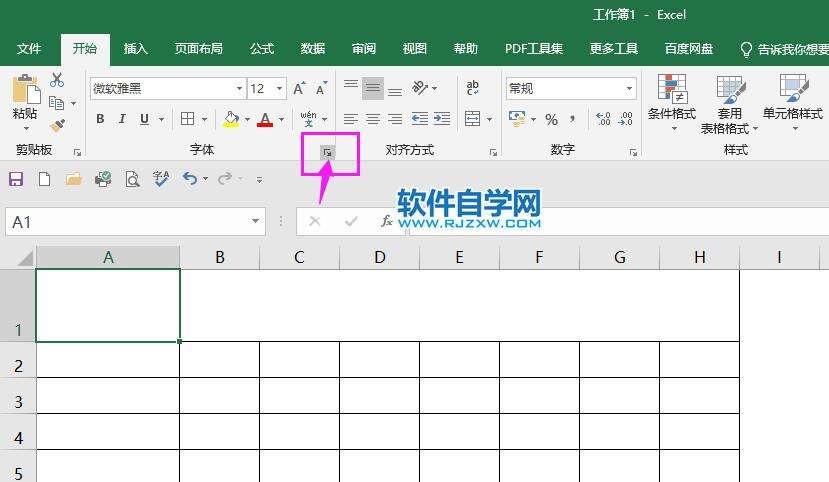Open PDF工具集 tab
The width and height of the screenshot is (829, 482).
coord(534,49)
